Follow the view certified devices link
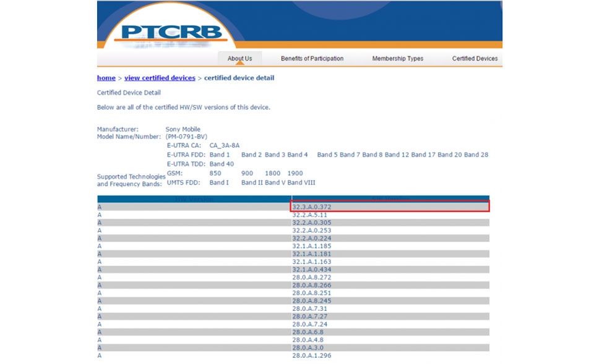Screen dimensions: 594x364 click(x=160, y=78)
